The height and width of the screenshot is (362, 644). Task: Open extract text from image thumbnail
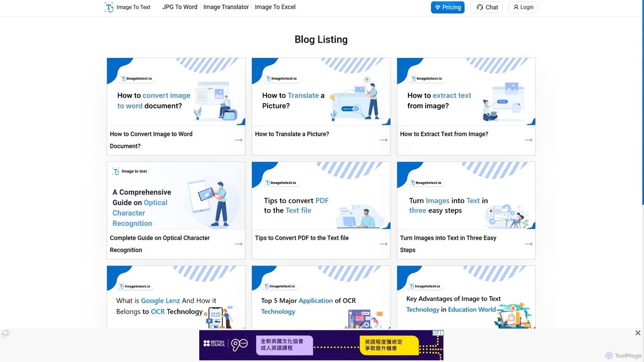coord(466,92)
